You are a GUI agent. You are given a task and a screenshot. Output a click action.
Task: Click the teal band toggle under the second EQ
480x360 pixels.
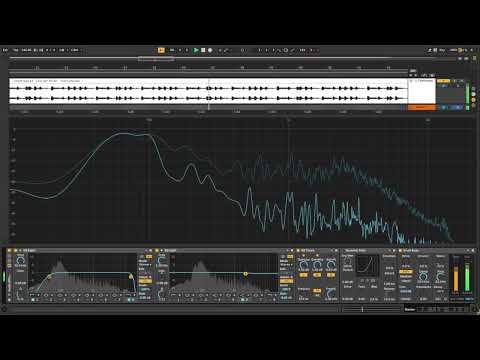243,300
